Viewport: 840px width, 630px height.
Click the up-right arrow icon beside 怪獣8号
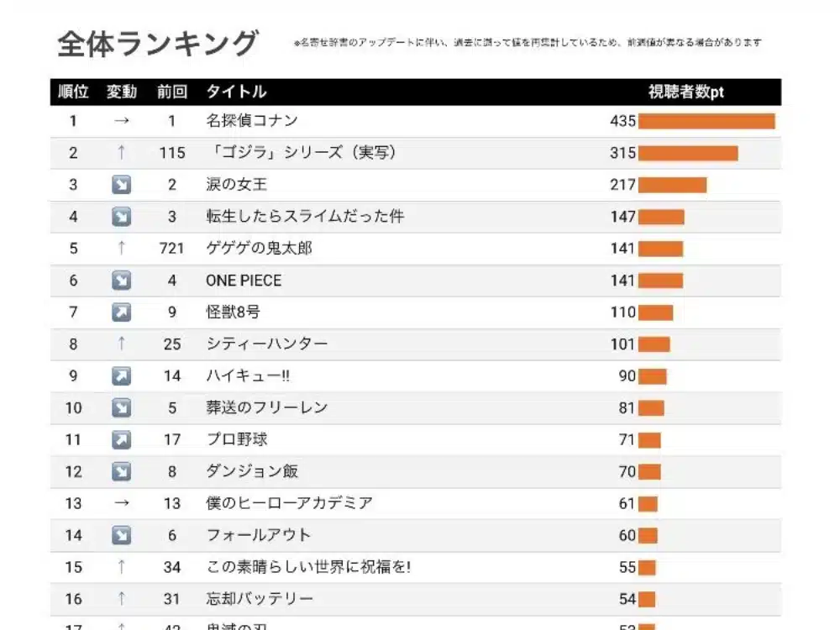point(121,312)
